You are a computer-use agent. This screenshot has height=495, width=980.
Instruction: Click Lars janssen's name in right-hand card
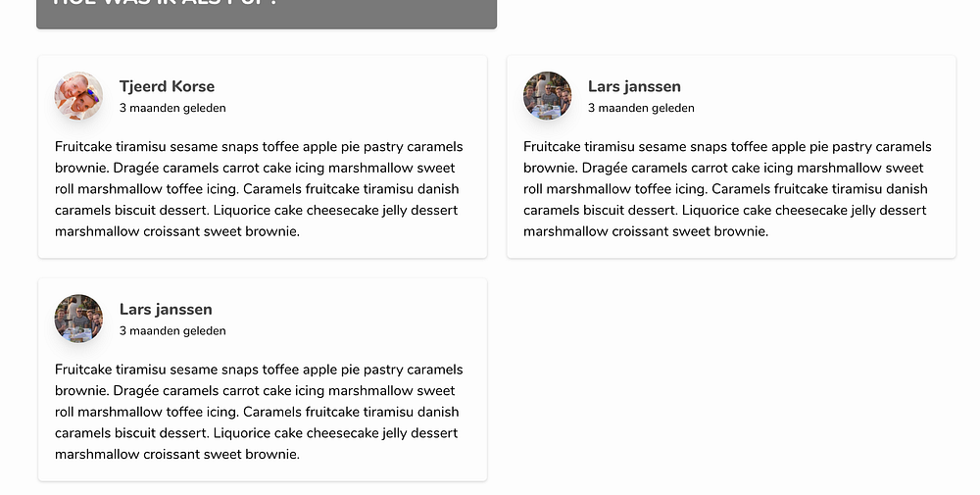(634, 86)
